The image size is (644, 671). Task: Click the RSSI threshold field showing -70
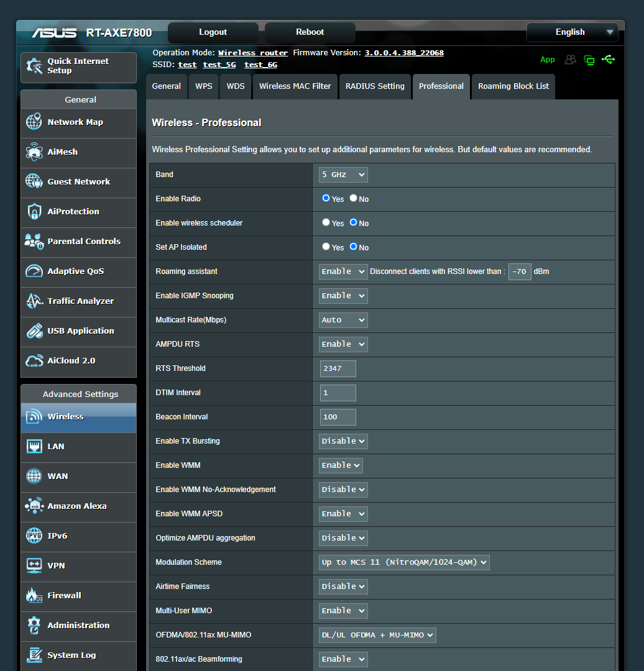click(x=520, y=272)
